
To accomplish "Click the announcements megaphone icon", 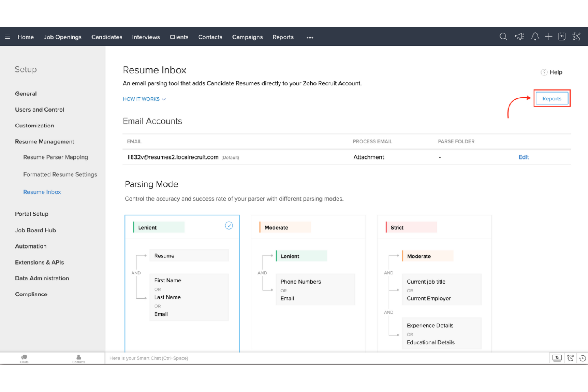I will point(519,37).
